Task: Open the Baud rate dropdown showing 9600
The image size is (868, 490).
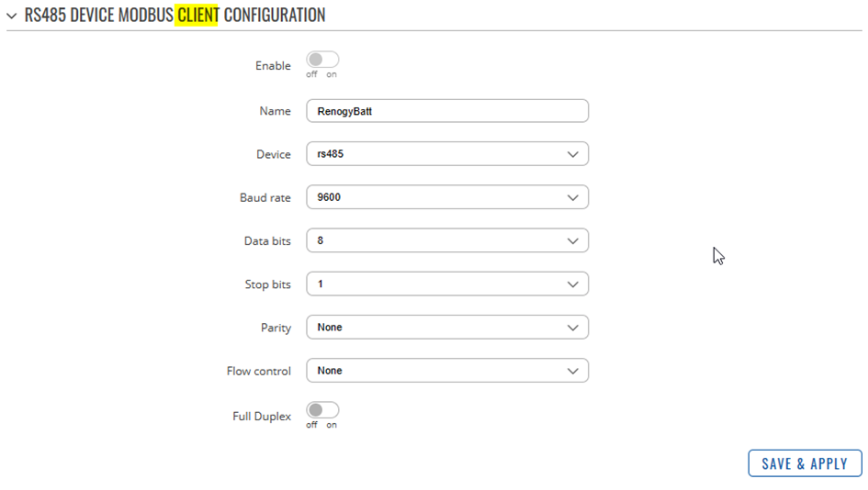Action: click(447, 197)
